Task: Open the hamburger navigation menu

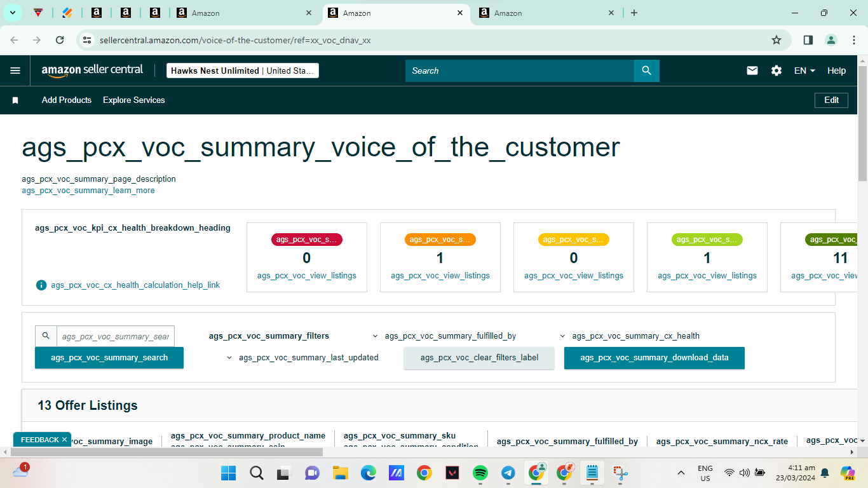Action: coord(15,71)
